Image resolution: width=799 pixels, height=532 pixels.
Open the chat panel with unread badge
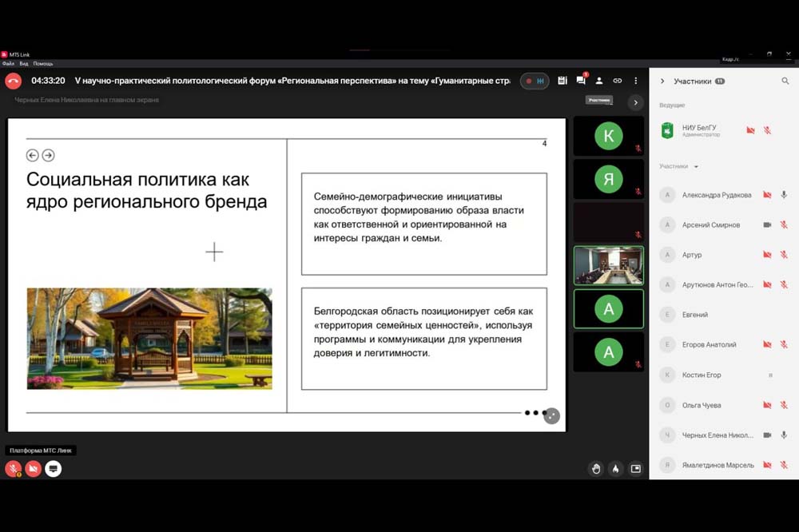(581, 81)
